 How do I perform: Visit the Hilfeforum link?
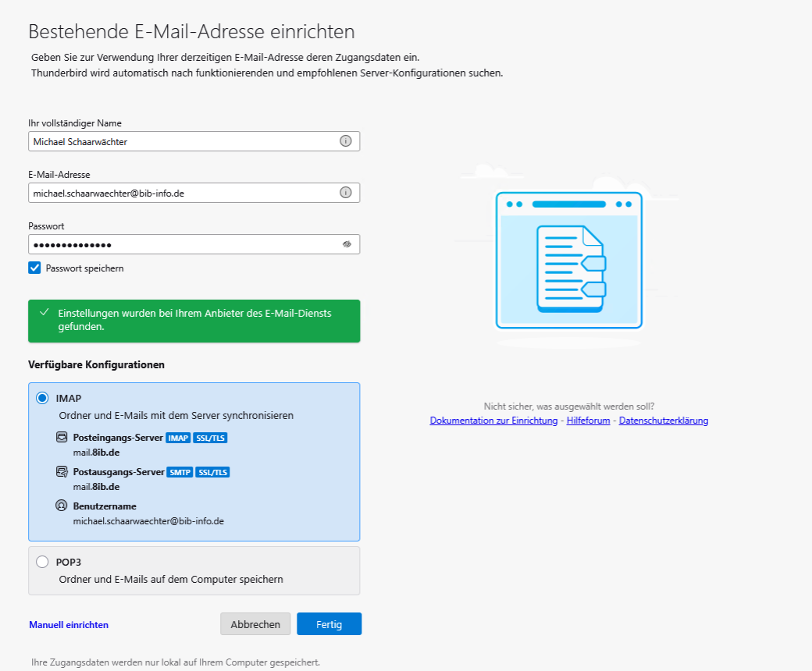click(588, 421)
